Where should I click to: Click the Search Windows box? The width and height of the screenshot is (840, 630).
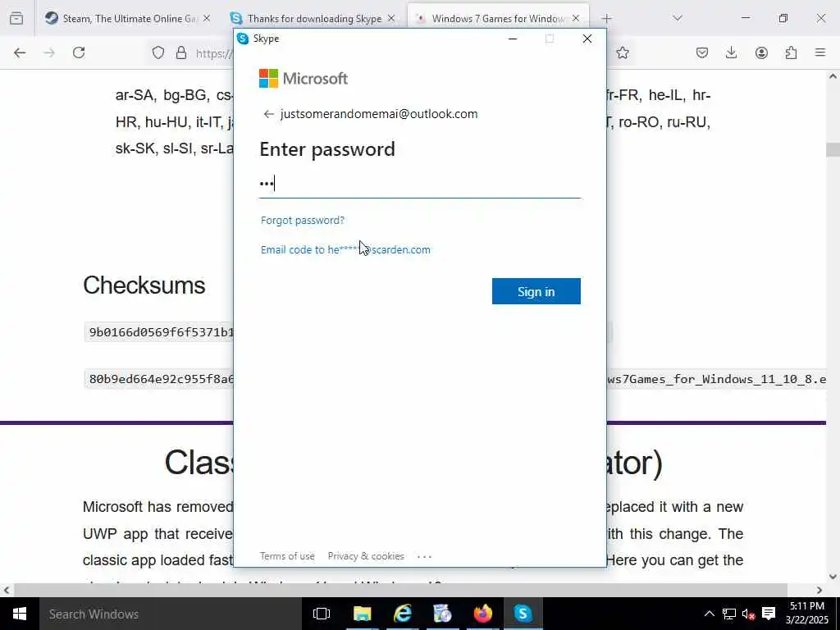(x=171, y=614)
